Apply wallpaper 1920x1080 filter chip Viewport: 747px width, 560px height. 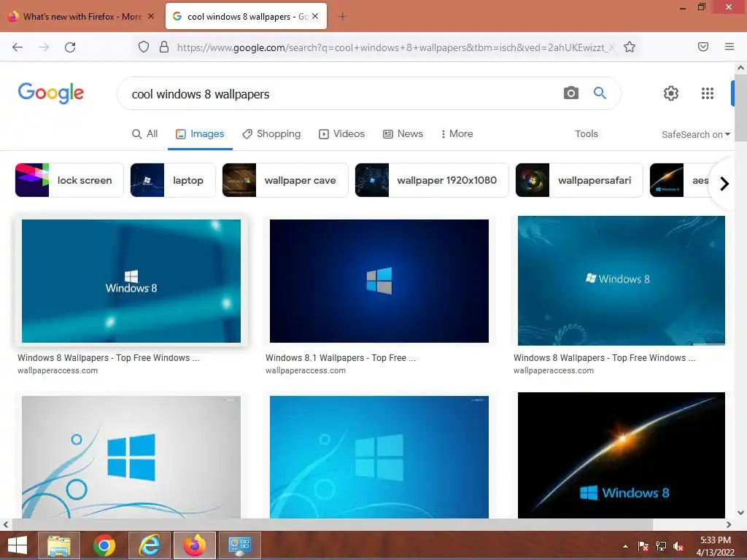432,180
